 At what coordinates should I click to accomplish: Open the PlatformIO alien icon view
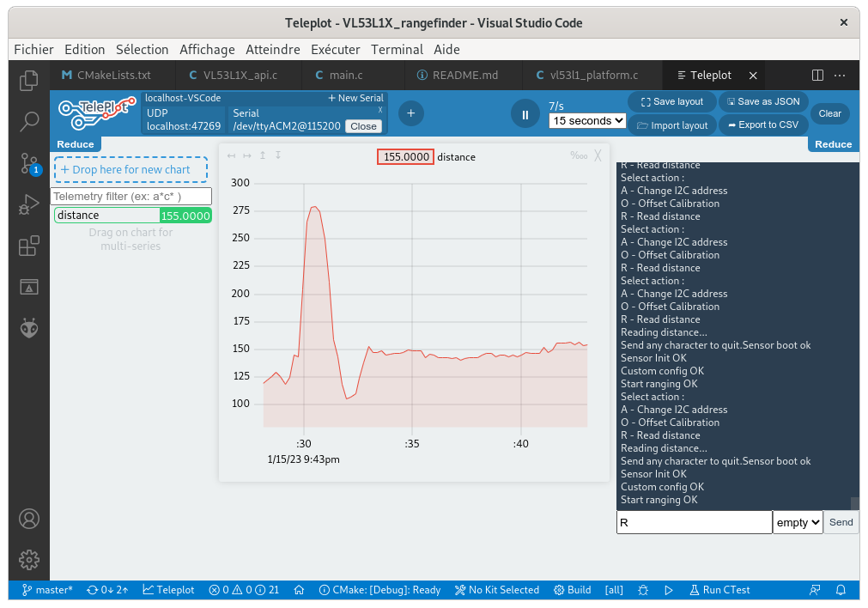(x=29, y=328)
